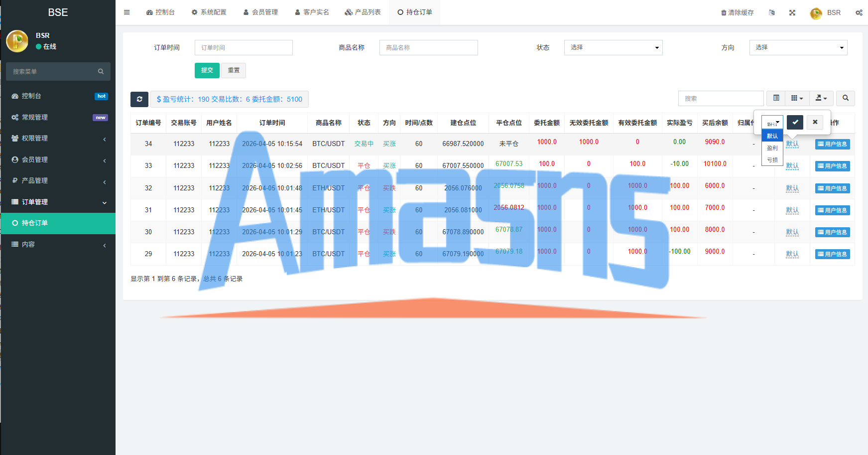The width and height of the screenshot is (868, 455).
Task: Expand 会员管理 in the sidebar
Action: click(x=58, y=160)
